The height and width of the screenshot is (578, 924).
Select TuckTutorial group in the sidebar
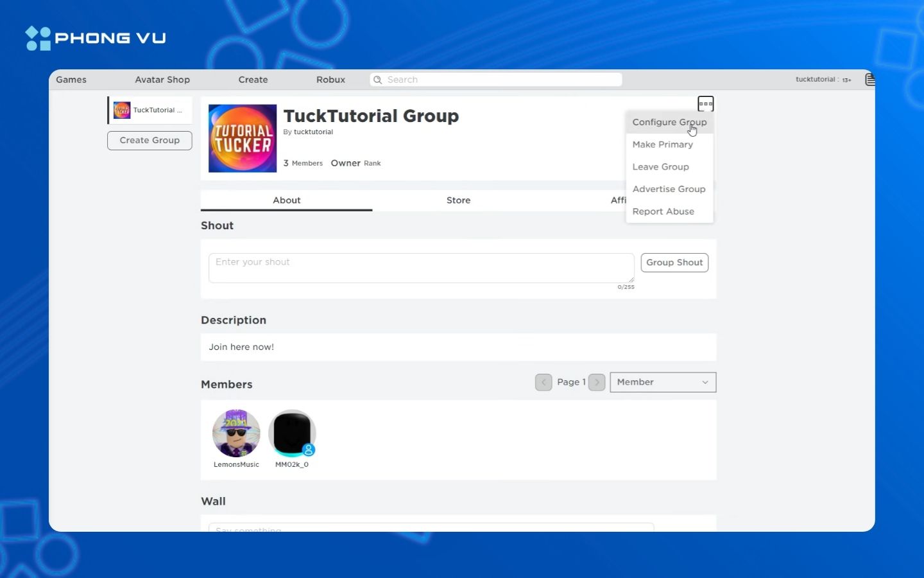click(150, 110)
